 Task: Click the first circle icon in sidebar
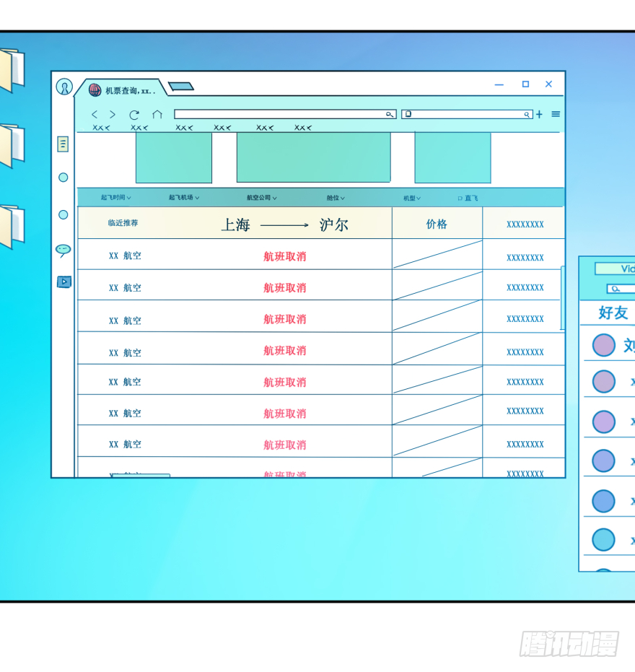point(63,178)
